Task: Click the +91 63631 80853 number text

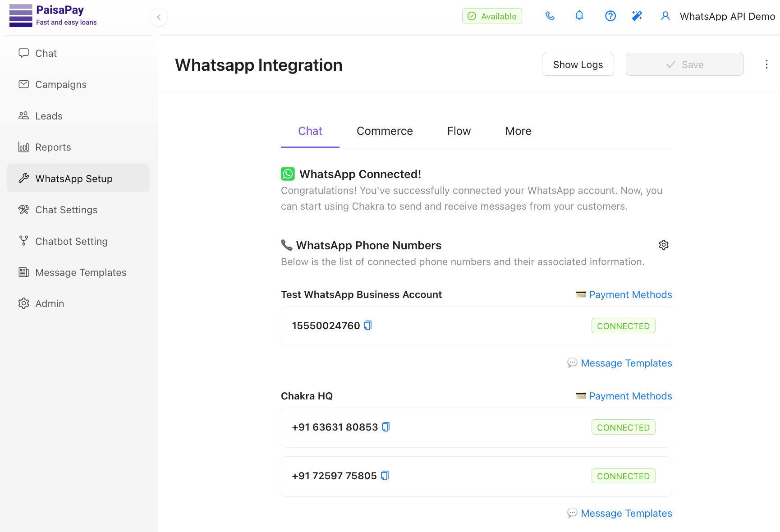Action: tap(335, 427)
